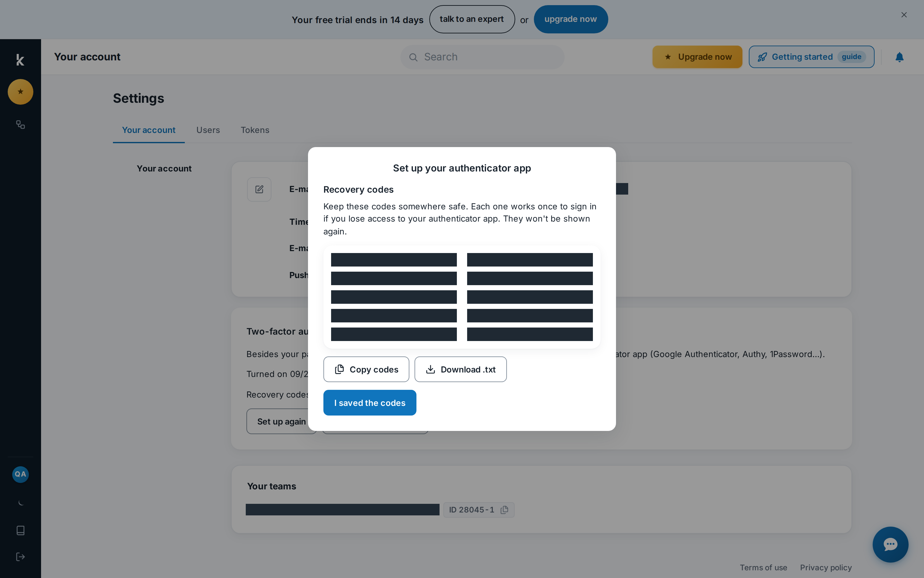The image size is (924, 578).
Task: Click the edit account pencil icon
Action: click(x=259, y=189)
